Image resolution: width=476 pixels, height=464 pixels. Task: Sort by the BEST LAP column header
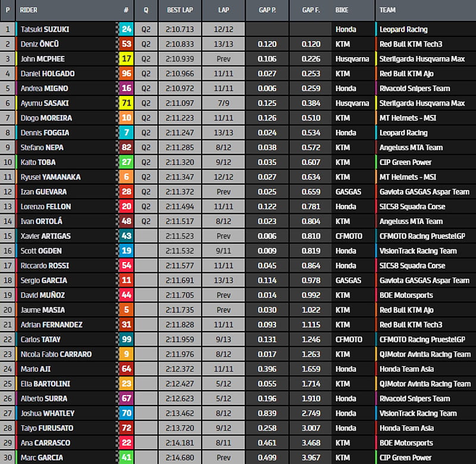point(180,10)
